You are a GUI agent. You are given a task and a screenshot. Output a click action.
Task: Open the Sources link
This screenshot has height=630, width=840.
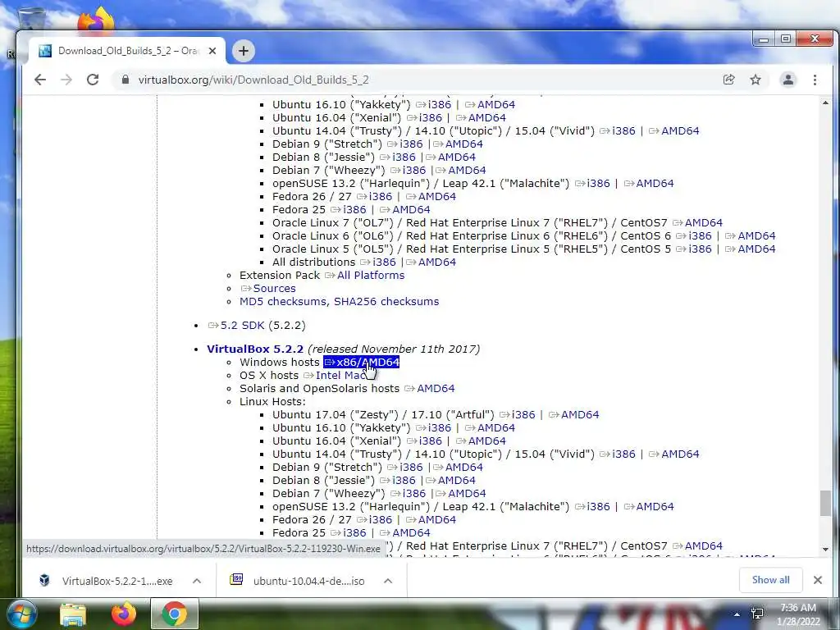(x=267, y=288)
